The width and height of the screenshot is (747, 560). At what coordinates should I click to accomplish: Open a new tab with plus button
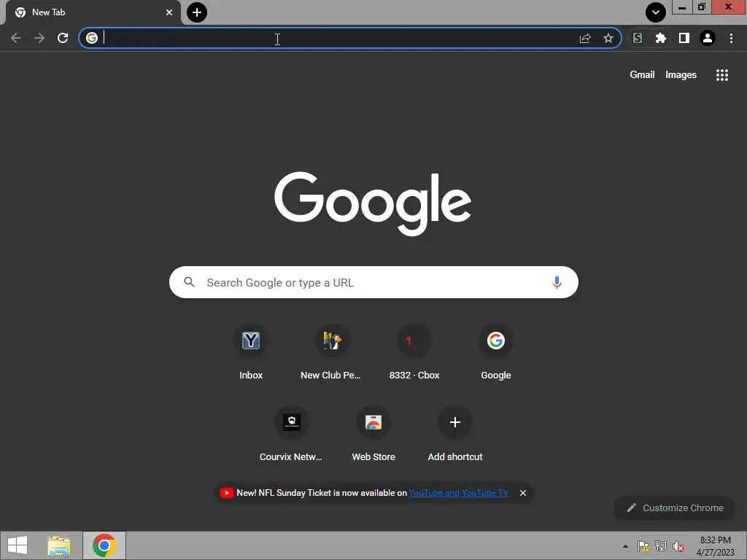click(197, 12)
